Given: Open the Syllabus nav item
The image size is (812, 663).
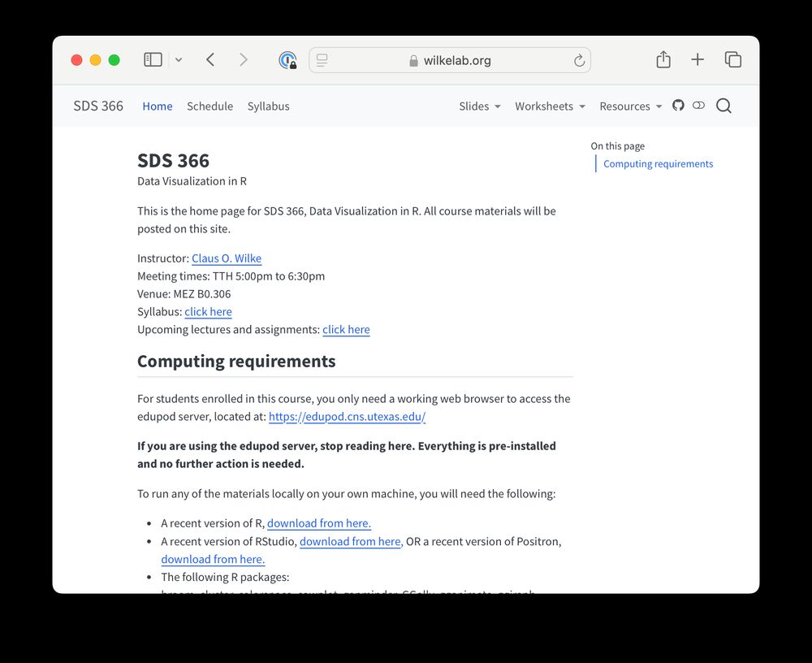Looking at the screenshot, I should pos(268,106).
